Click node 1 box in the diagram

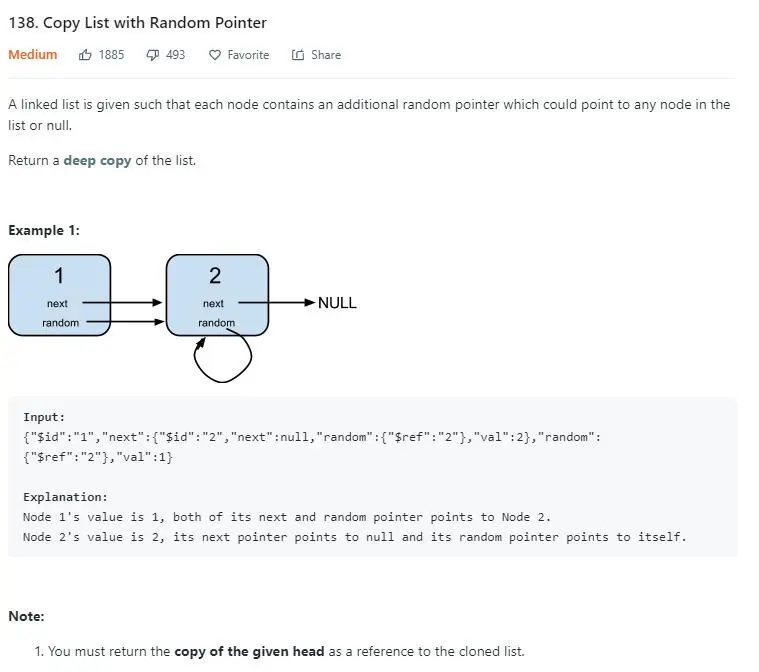59,294
